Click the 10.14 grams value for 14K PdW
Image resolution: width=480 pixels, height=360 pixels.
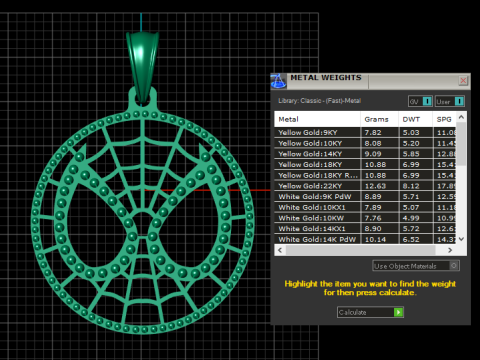[375, 239]
